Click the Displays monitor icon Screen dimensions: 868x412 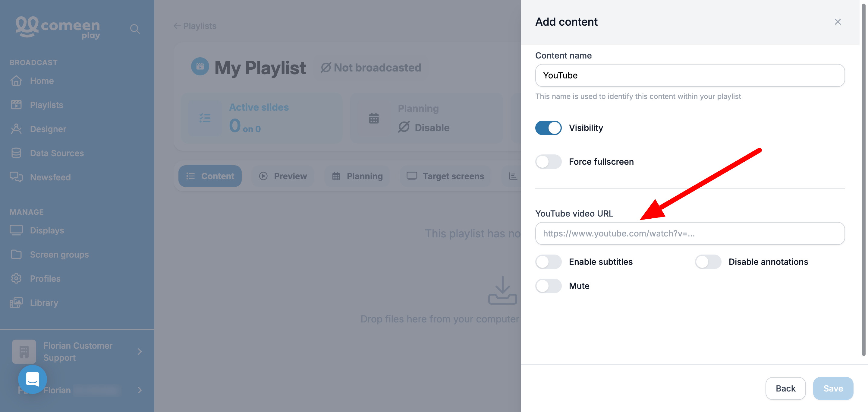[x=16, y=230]
